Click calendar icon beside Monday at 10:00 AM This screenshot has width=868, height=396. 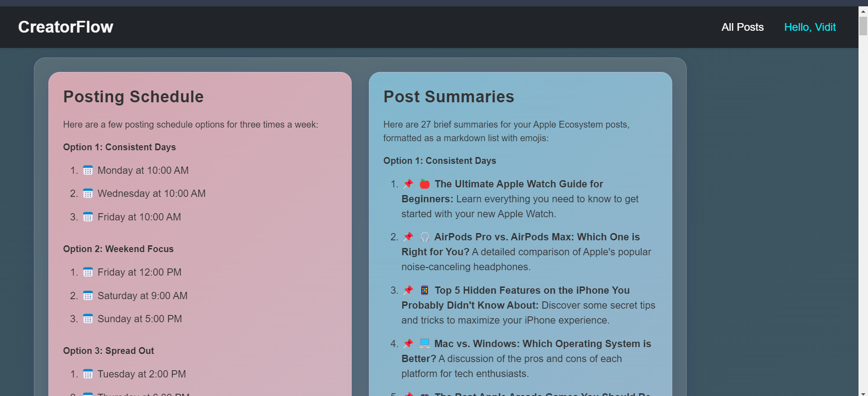(x=88, y=171)
